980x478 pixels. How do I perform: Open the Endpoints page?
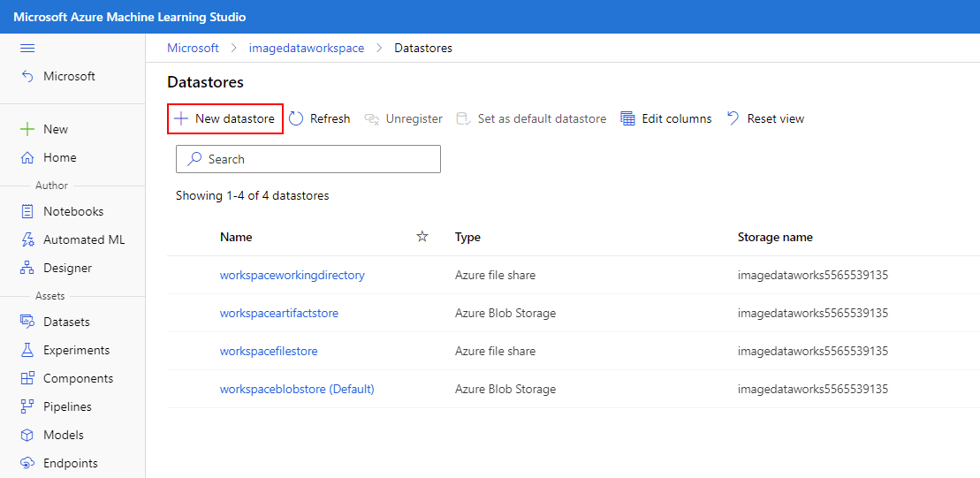71,464
